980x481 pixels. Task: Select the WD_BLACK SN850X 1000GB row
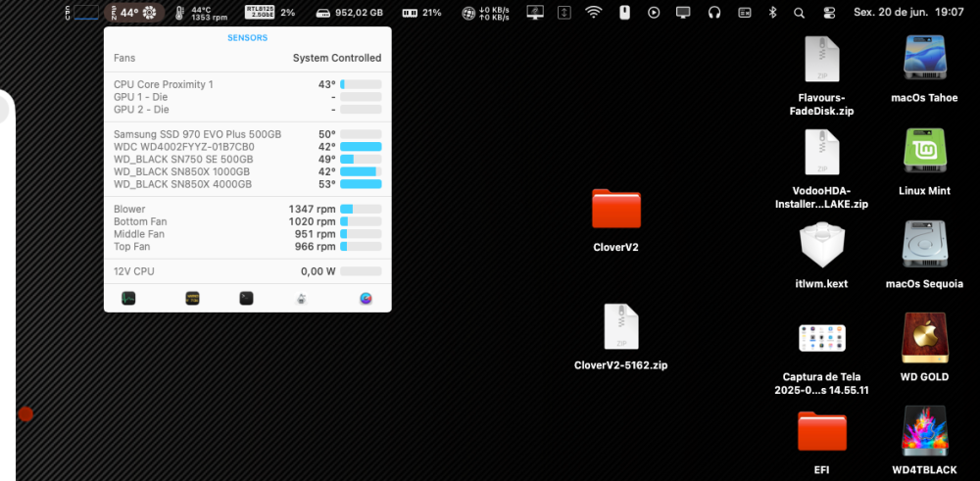coord(248,171)
